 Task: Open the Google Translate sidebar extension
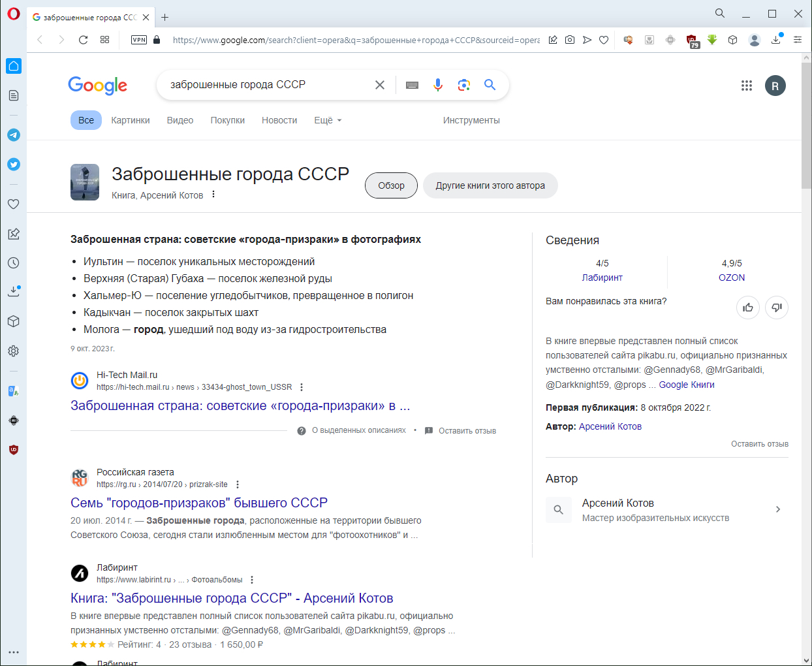pyautogui.click(x=14, y=391)
